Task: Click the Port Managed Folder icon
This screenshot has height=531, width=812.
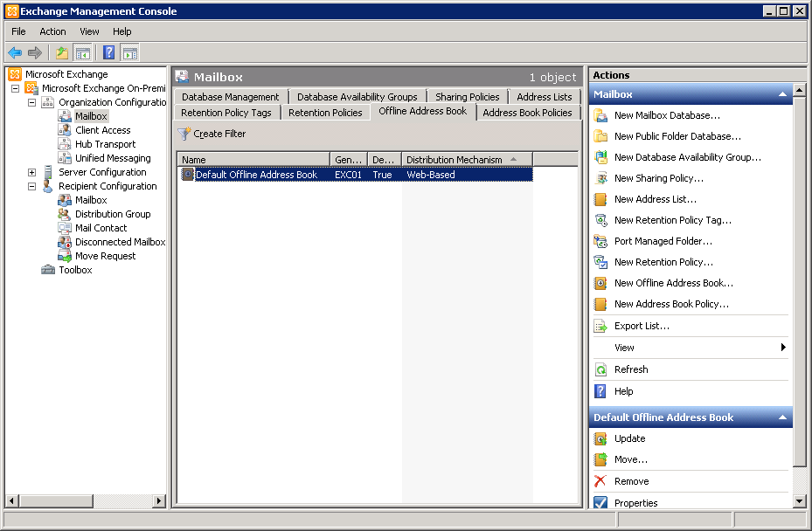Action: tap(600, 241)
